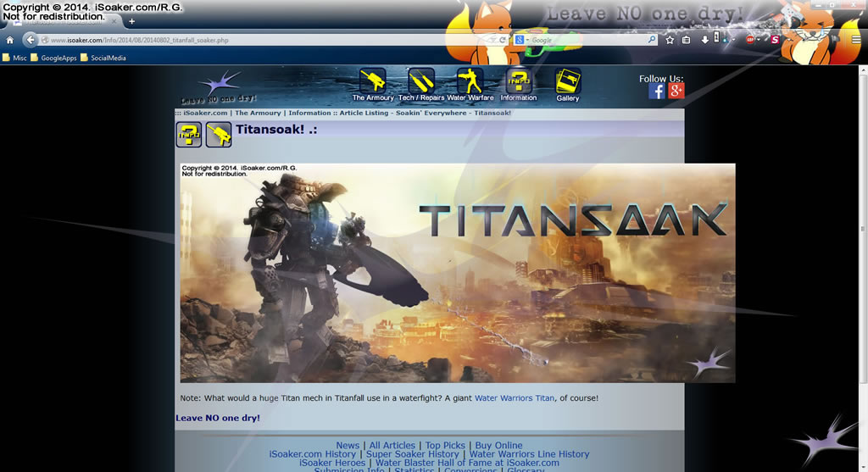Screen dimensions: 868x472
Task: Open Water Blaster Hall of Fame link
Action: click(467, 463)
